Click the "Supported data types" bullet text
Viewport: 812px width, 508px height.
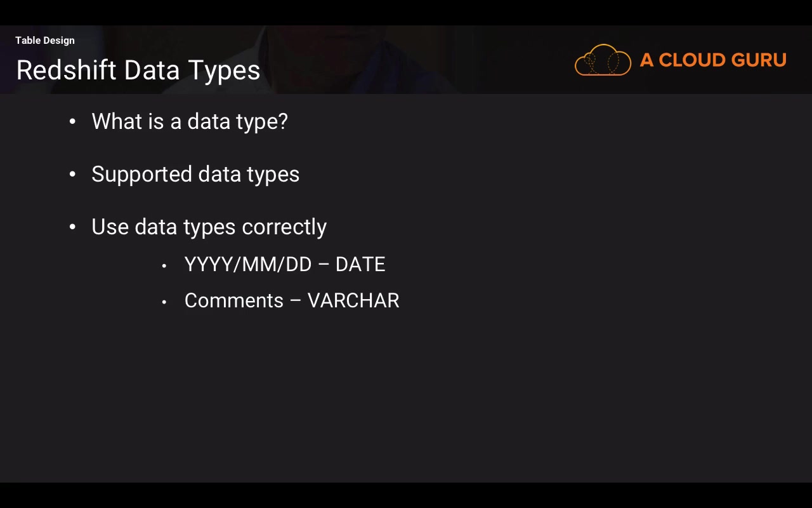tap(195, 174)
